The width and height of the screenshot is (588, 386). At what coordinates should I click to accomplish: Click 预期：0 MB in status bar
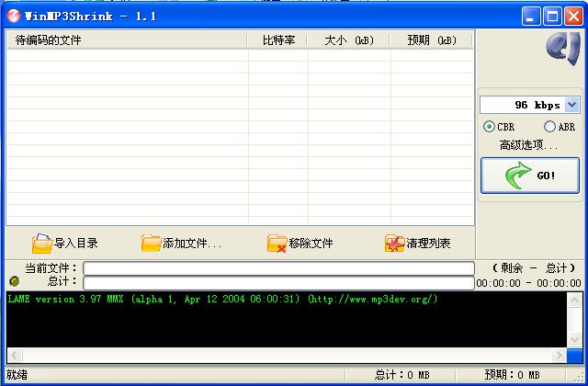[512, 375]
